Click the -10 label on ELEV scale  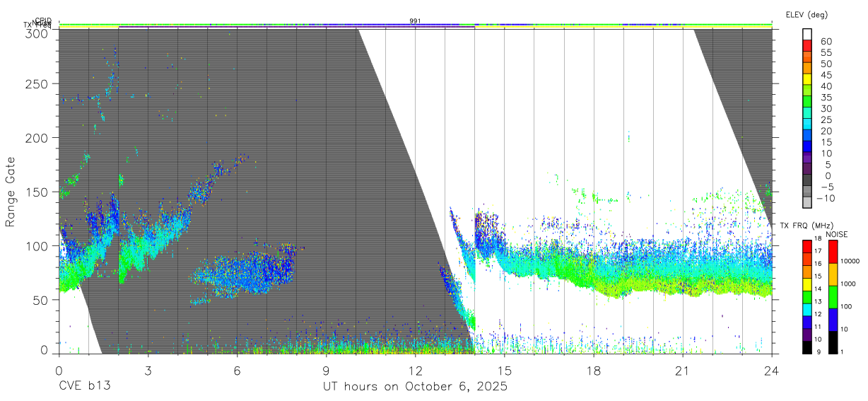[825, 198]
